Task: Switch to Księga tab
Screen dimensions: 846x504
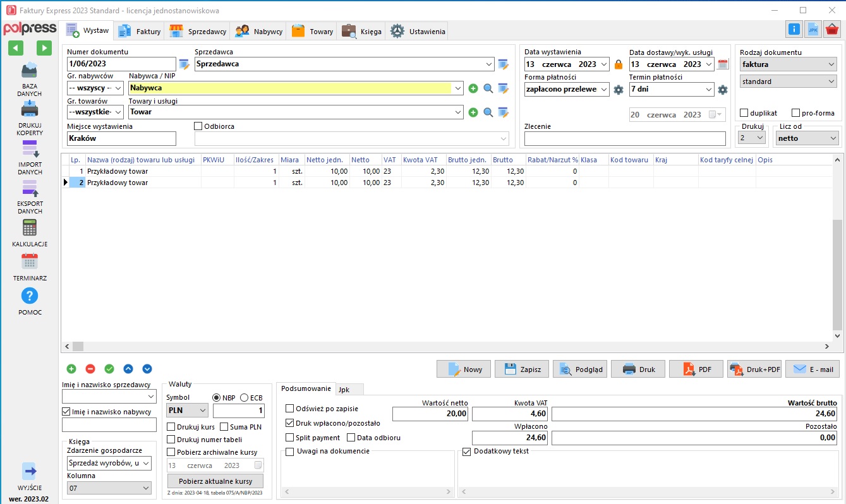Action: pyautogui.click(x=362, y=32)
